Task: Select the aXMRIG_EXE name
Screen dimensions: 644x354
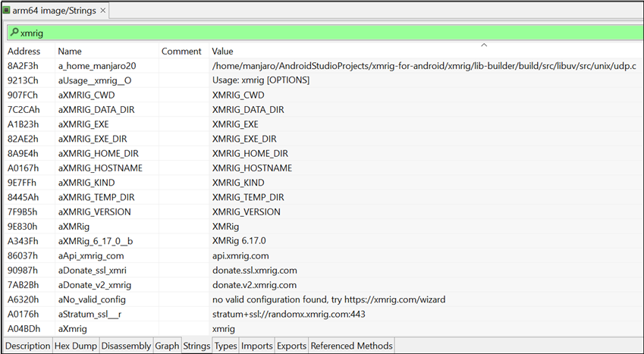Action: pyautogui.click(x=83, y=124)
